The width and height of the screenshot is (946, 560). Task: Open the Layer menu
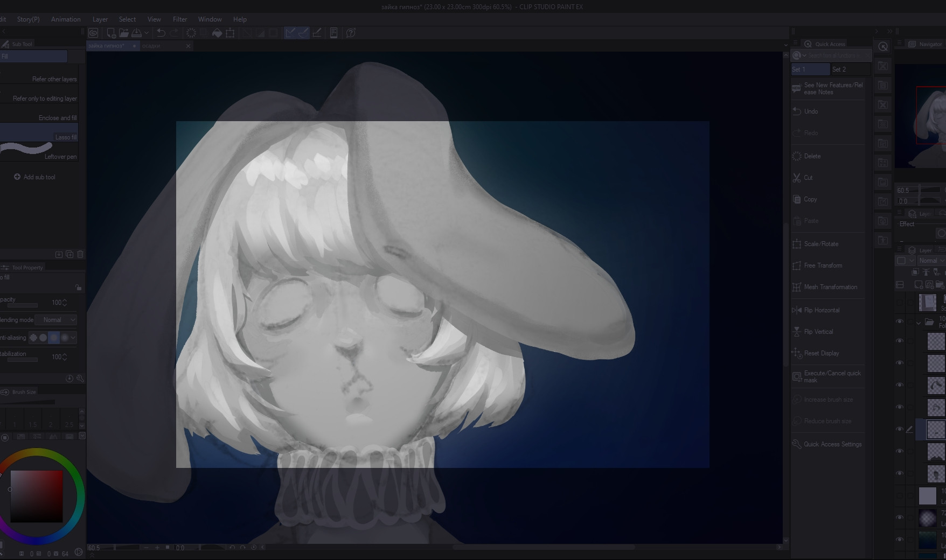click(x=100, y=19)
